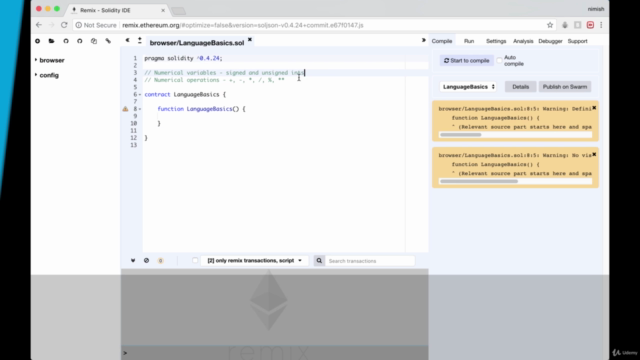The image size is (640, 360).
Task: Open only remix transactions, script dropdown
Action: (254, 260)
